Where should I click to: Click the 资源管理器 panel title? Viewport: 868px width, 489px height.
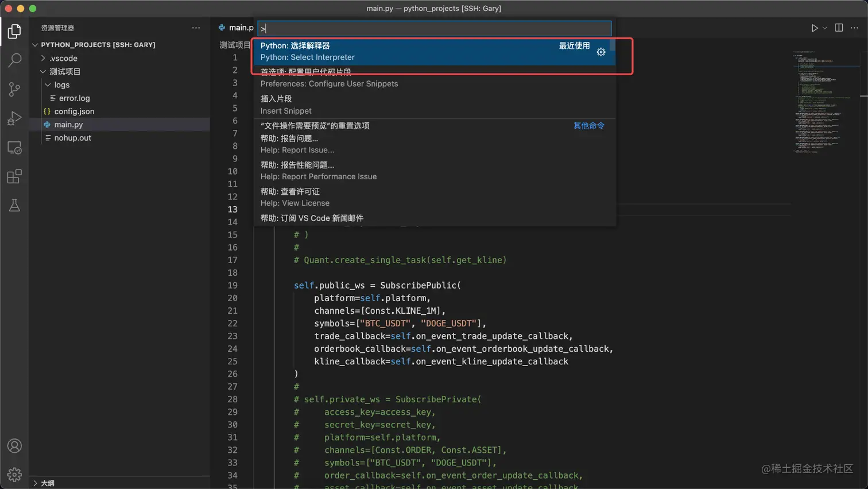(57, 28)
